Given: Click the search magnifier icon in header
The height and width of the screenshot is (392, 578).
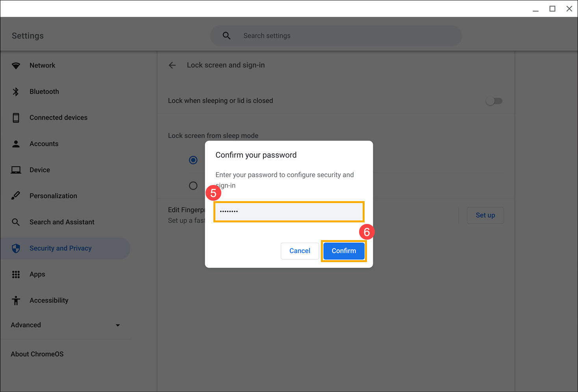Looking at the screenshot, I should tap(226, 36).
